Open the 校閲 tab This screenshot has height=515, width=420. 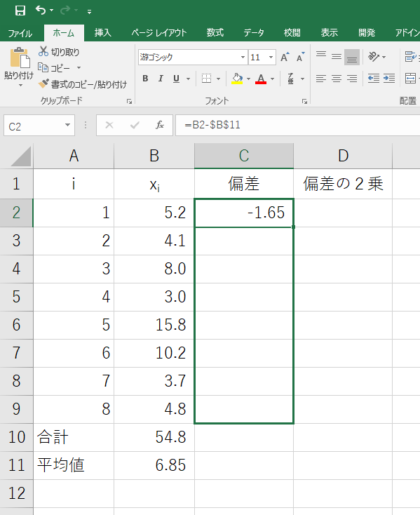point(292,33)
